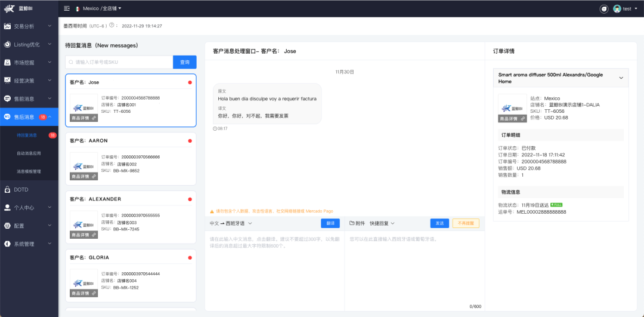Open the 待回复消息 submenu item
This screenshot has height=317, width=644.
29,136
